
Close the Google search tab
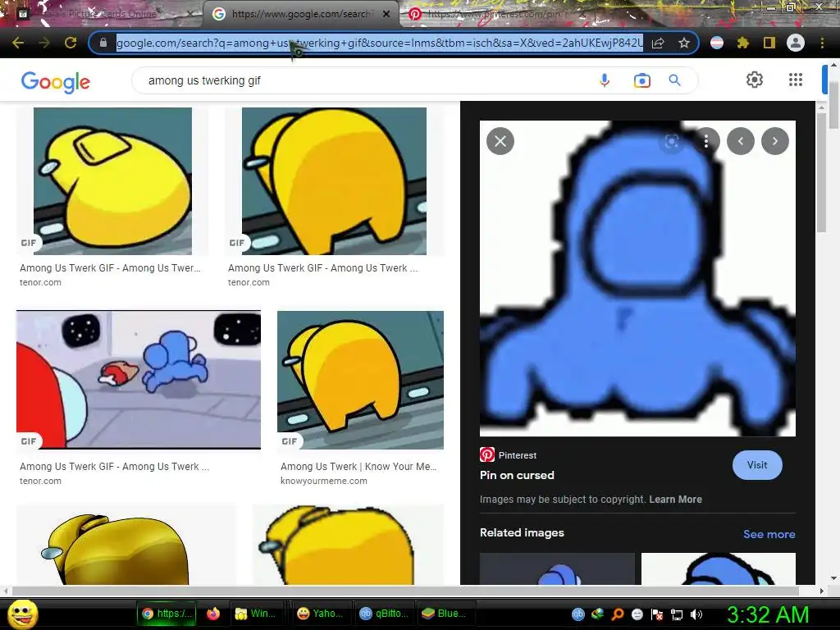pos(386,15)
